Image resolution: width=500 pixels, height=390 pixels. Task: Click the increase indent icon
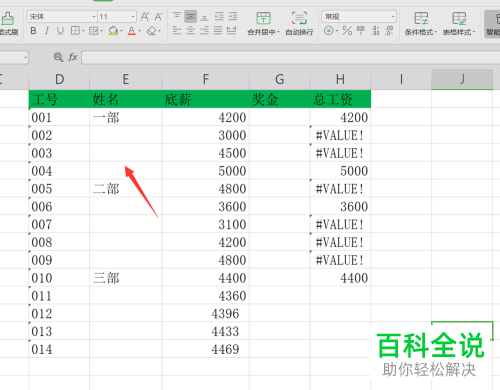pos(233,16)
